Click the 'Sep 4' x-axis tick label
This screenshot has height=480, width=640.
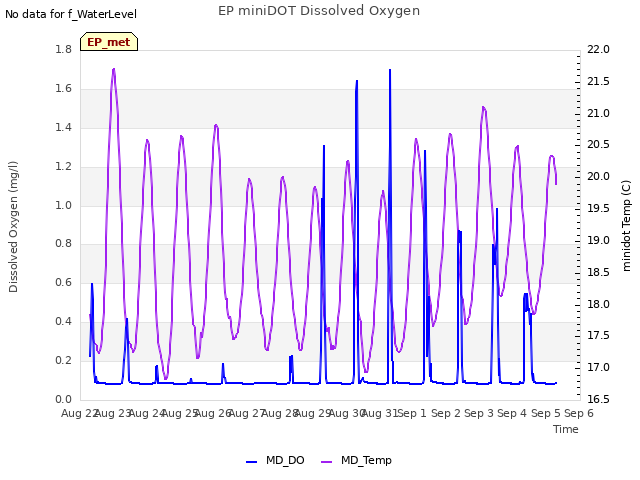[x=512, y=413]
